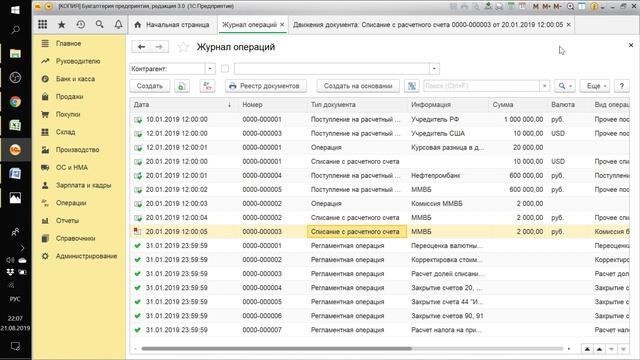This screenshot has width=640, height=360.
Task: Go forward with right arrow button
Action: (159, 47)
